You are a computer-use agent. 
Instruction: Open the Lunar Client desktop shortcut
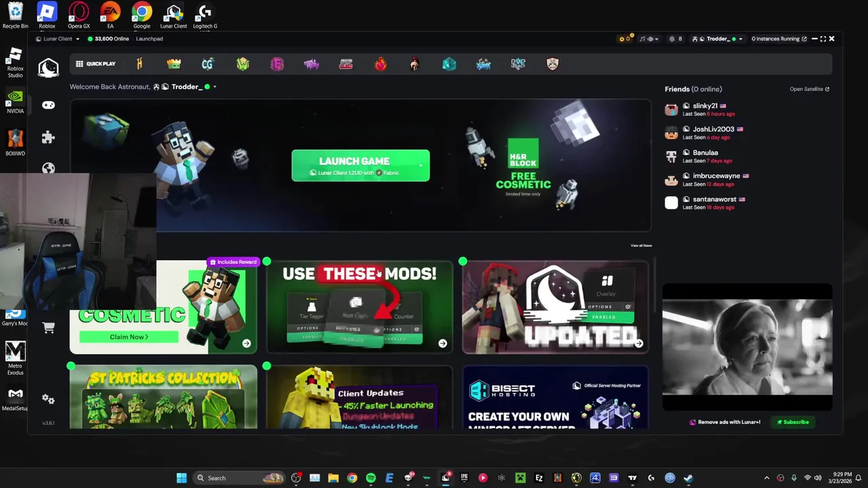pos(174,16)
